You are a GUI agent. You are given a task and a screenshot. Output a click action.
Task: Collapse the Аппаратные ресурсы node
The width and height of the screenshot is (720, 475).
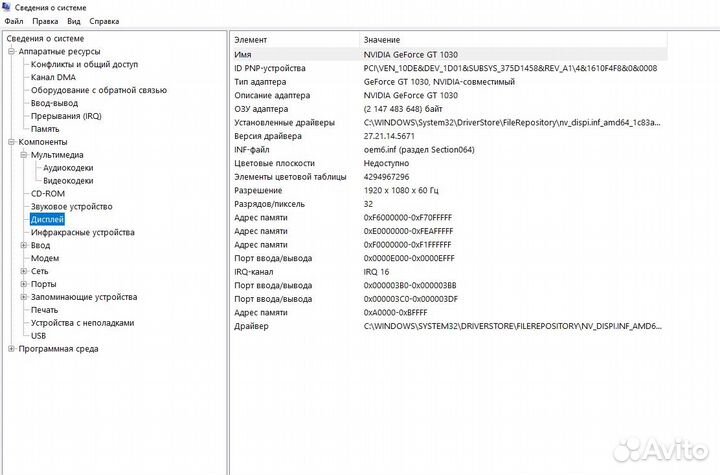tap(11, 51)
